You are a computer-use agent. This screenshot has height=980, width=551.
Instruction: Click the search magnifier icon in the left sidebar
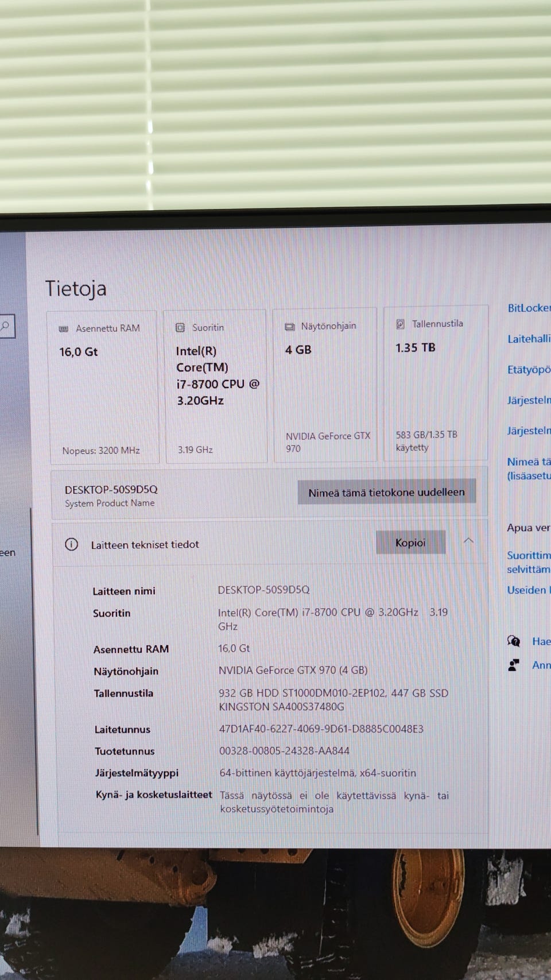click(6, 327)
